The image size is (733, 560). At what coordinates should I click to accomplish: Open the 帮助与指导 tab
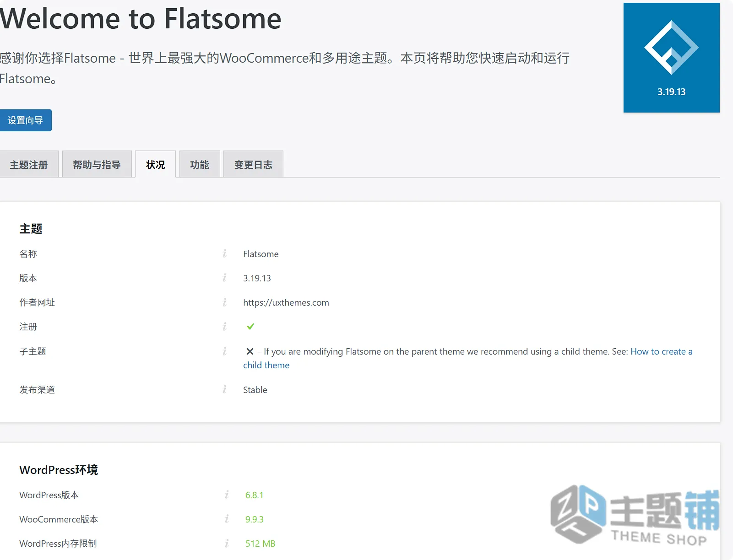pyautogui.click(x=97, y=164)
